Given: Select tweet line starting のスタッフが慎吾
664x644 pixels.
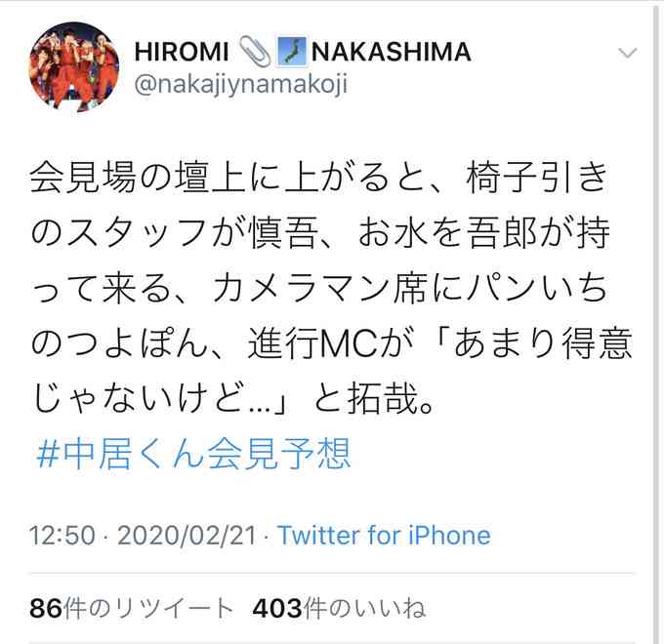Looking at the screenshot, I should (320, 233).
